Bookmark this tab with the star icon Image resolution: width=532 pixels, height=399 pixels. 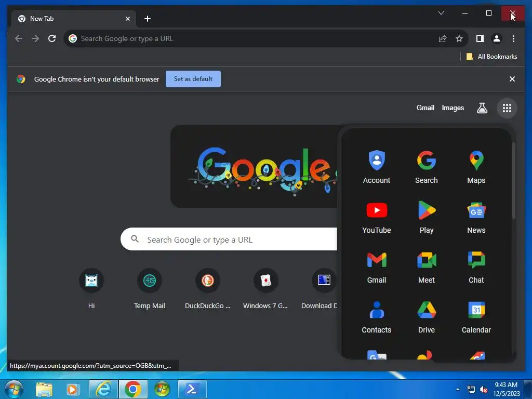[x=459, y=38]
